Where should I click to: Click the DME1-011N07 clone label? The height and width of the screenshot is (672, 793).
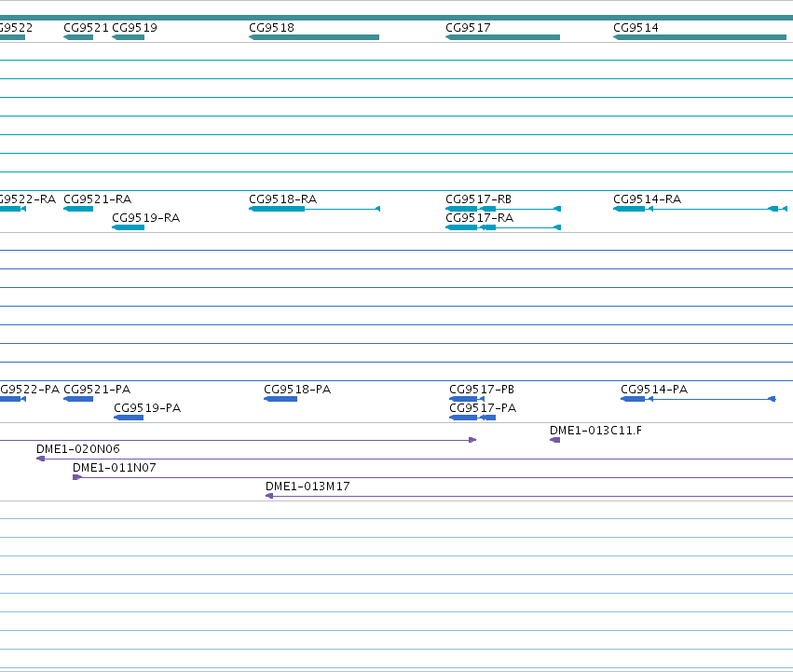point(115,468)
